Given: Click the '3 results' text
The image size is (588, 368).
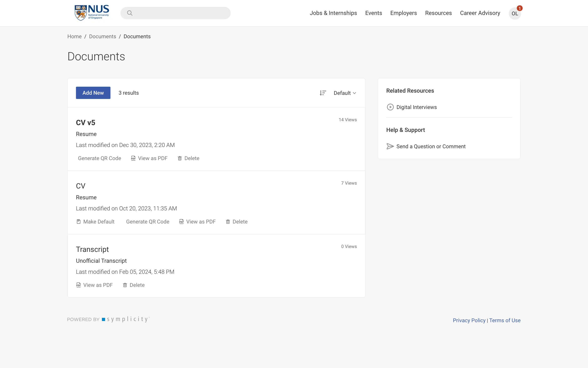Looking at the screenshot, I should (x=129, y=93).
